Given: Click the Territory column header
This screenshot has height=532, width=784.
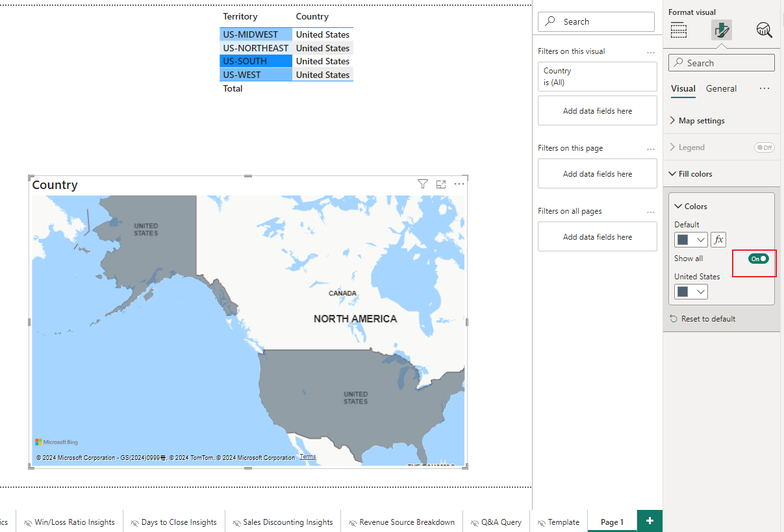Looking at the screenshot, I should coord(240,17).
